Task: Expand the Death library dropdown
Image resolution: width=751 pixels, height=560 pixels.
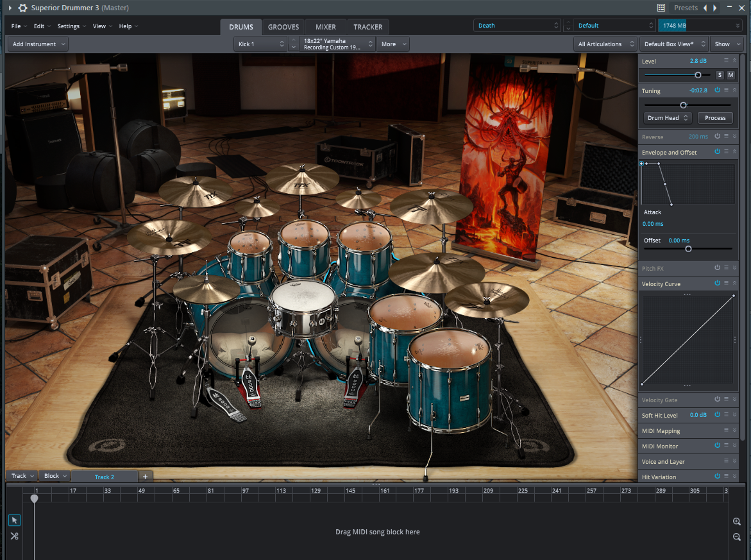Action: 517,26
